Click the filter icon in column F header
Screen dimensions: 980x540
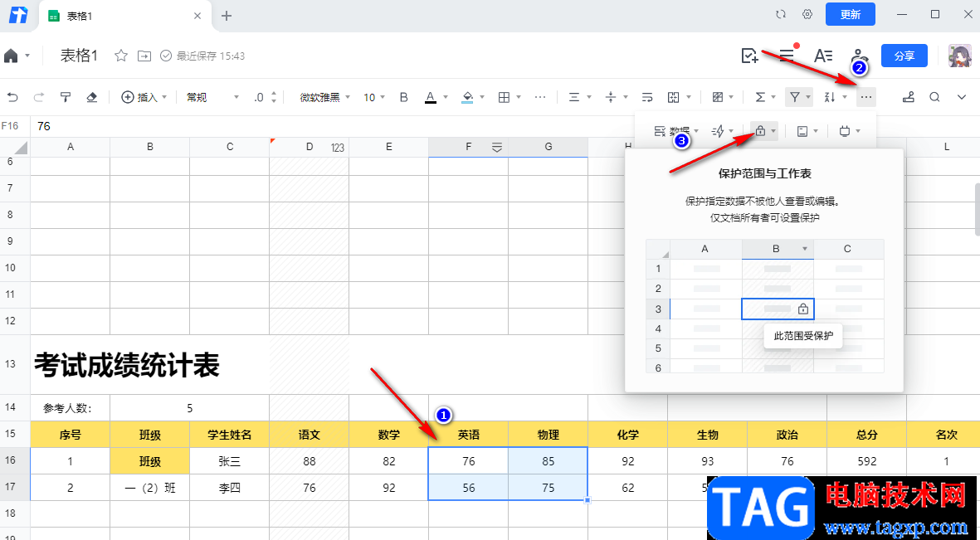tap(497, 147)
